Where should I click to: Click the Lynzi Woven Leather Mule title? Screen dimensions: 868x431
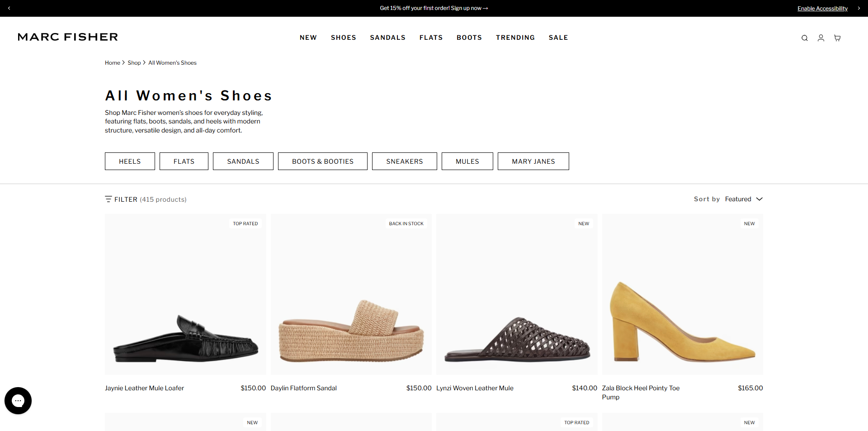click(475, 388)
